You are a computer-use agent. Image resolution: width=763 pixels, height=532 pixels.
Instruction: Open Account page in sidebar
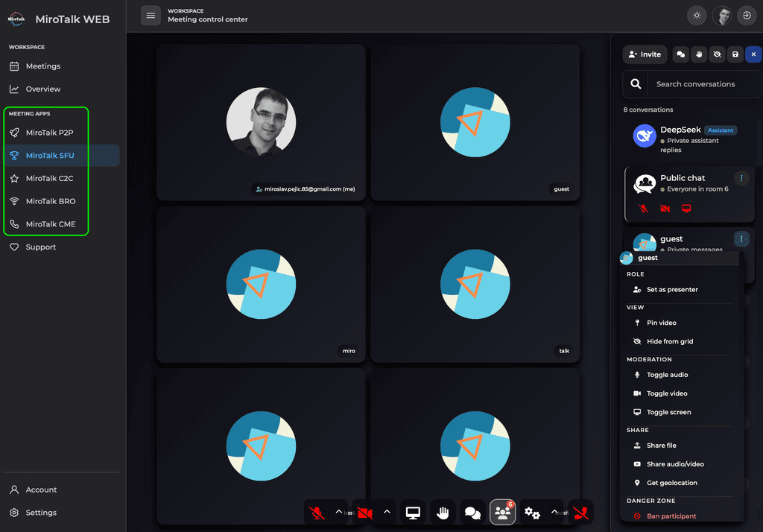[61, 490]
